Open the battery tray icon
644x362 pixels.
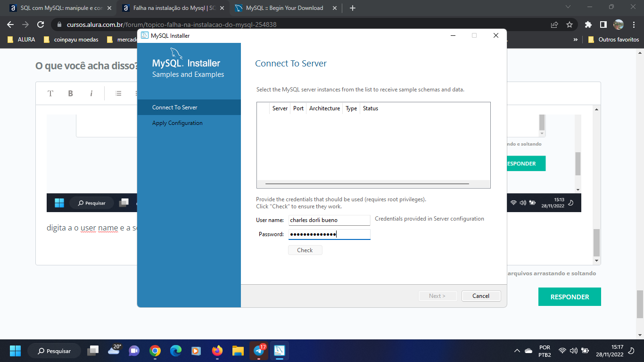(585, 351)
